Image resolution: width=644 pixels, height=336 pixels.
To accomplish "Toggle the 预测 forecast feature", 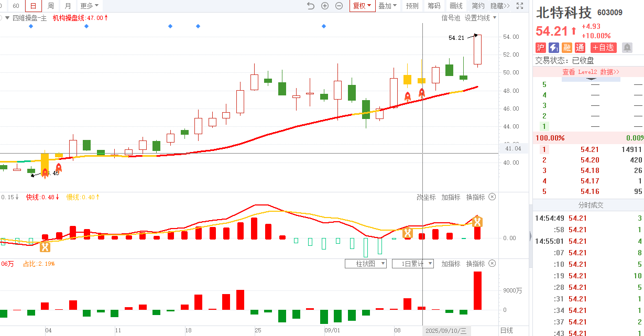I will coord(412,6).
